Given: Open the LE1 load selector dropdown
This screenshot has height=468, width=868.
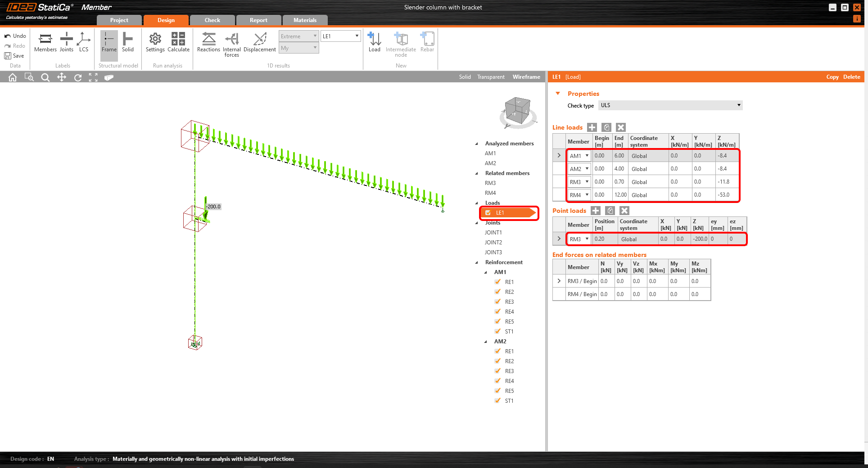Looking at the screenshot, I should coord(341,36).
